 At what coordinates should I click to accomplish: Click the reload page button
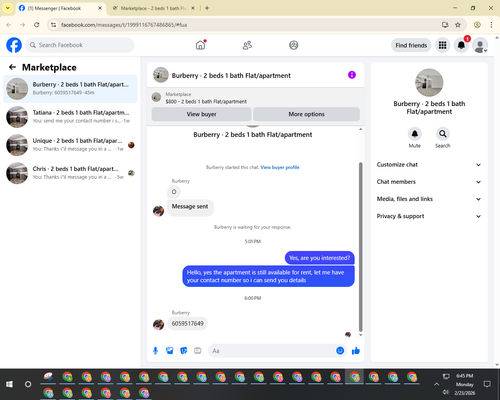[37, 25]
